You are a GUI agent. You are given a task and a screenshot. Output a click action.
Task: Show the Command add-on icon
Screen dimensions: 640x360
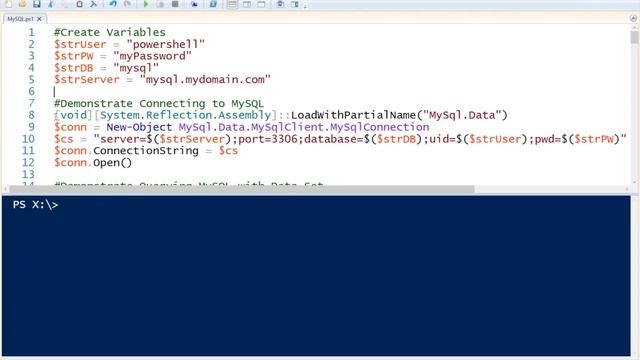(x=295, y=4)
